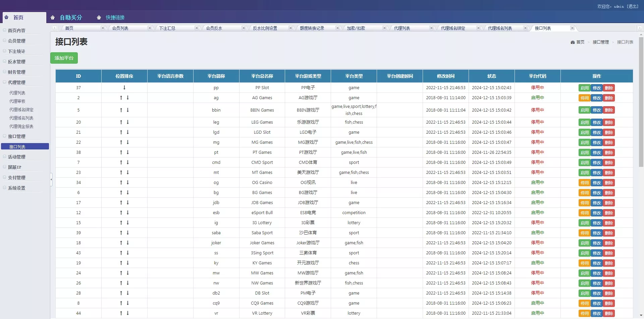
Task: Expand the 系统设置 sidebar menu
Action: (x=17, y=188)
